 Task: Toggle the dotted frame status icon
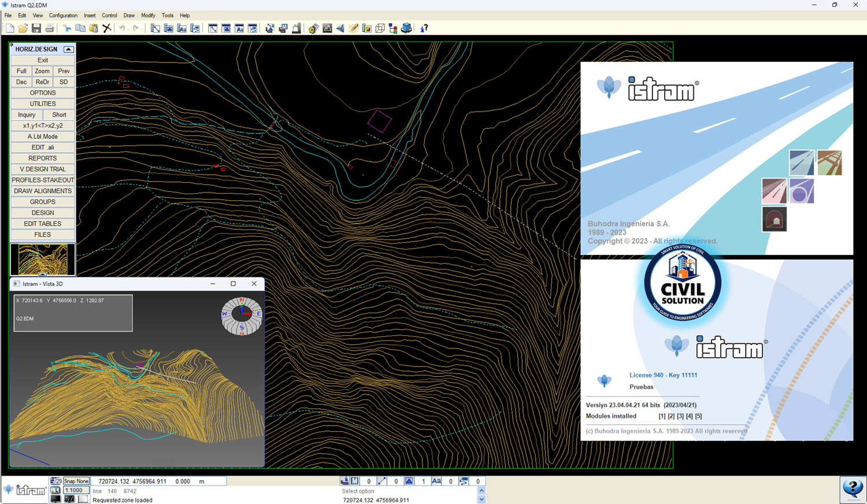83,499
